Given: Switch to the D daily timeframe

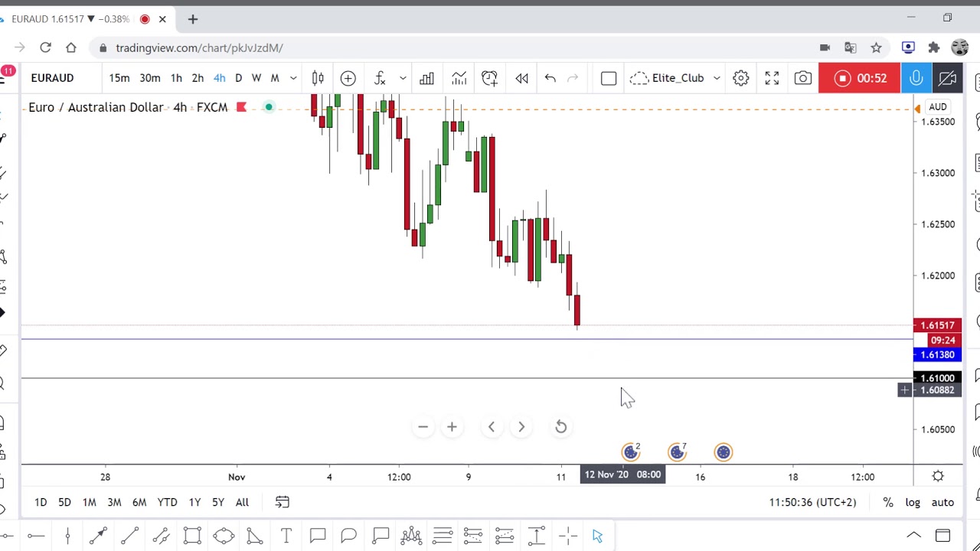Looking at the screenshot, I should coord(238,78).
